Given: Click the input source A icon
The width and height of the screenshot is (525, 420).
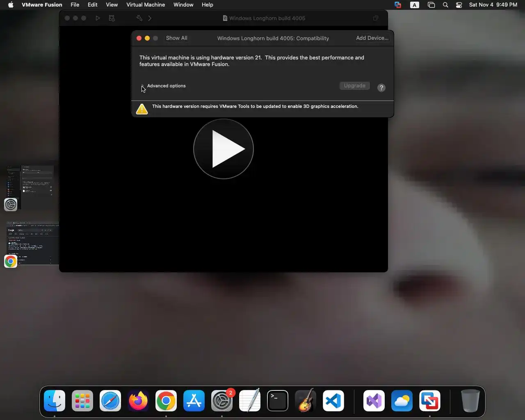Looking at the screenshot, I should point(415,5).
